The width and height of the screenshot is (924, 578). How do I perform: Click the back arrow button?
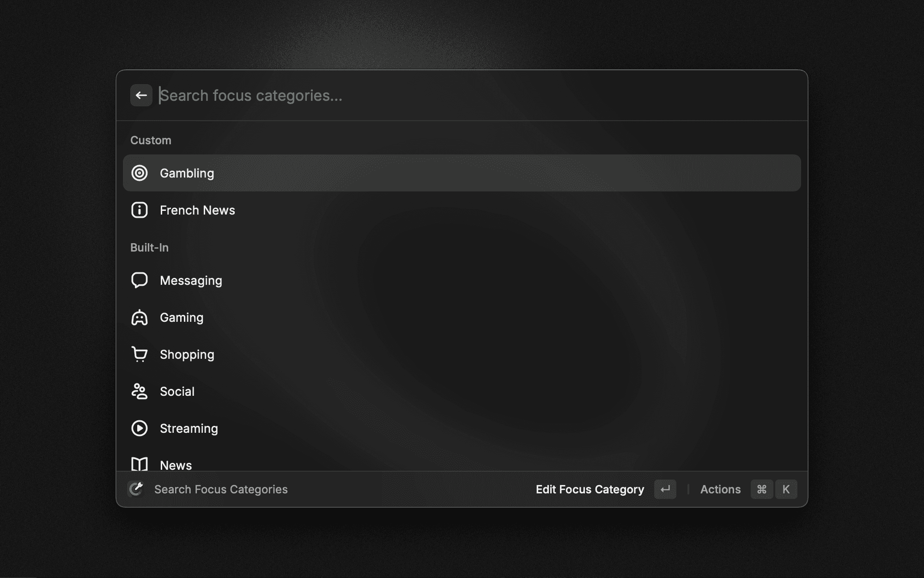pos(141,95)
